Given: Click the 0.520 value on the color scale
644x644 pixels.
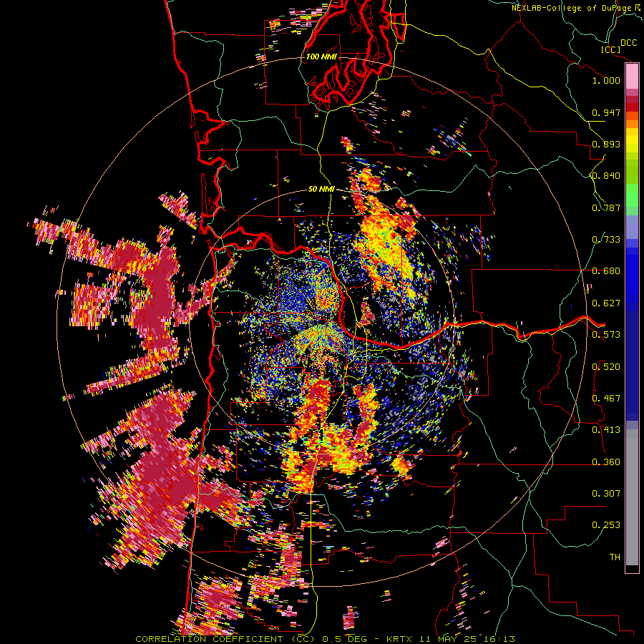Looking at the screenshot, I should pyautogui.click(x=606, y=367).
